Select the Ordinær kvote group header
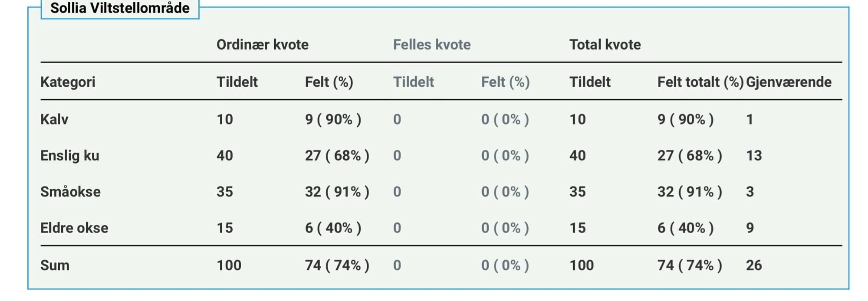868x301 pixels. point(263,45)
